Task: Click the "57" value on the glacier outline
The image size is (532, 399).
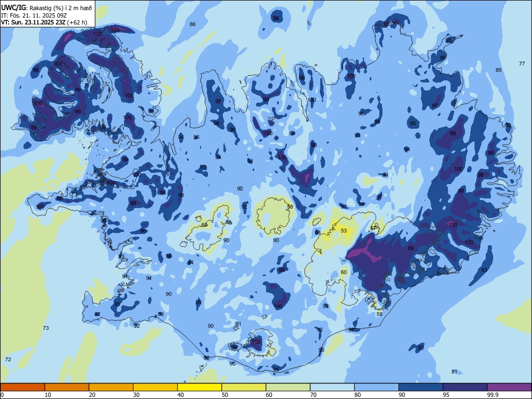Action: point(373,228)
